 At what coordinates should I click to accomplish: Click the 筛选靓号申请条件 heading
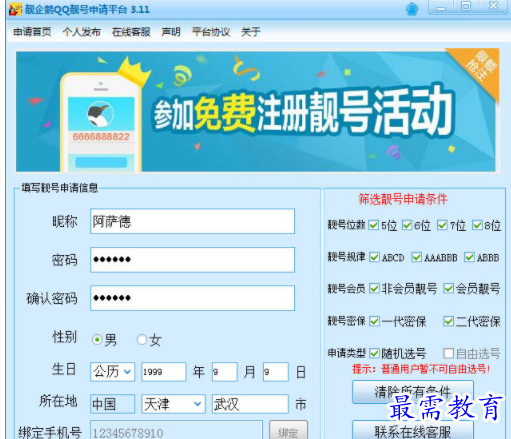tap(403, 199)
